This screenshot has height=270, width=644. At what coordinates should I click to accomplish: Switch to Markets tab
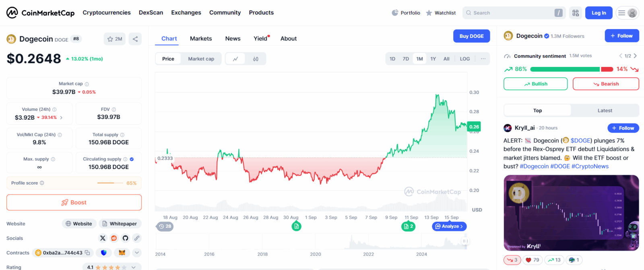tap(201, 39)
